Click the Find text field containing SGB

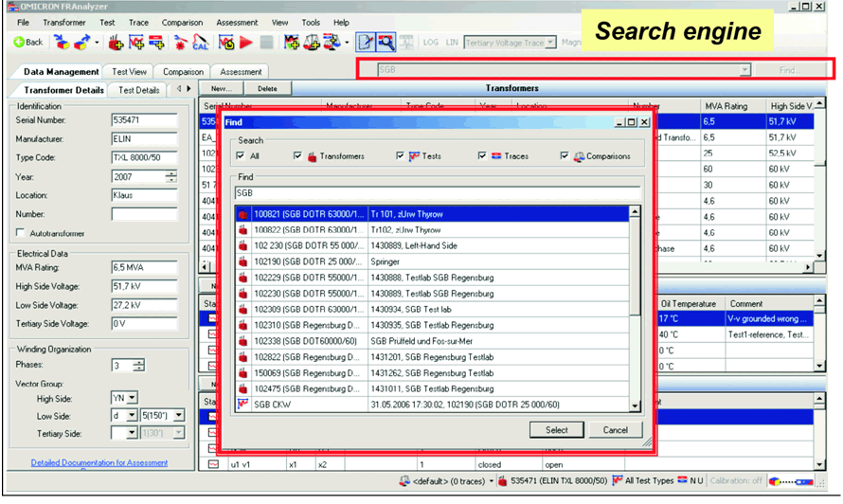[438, 192]
